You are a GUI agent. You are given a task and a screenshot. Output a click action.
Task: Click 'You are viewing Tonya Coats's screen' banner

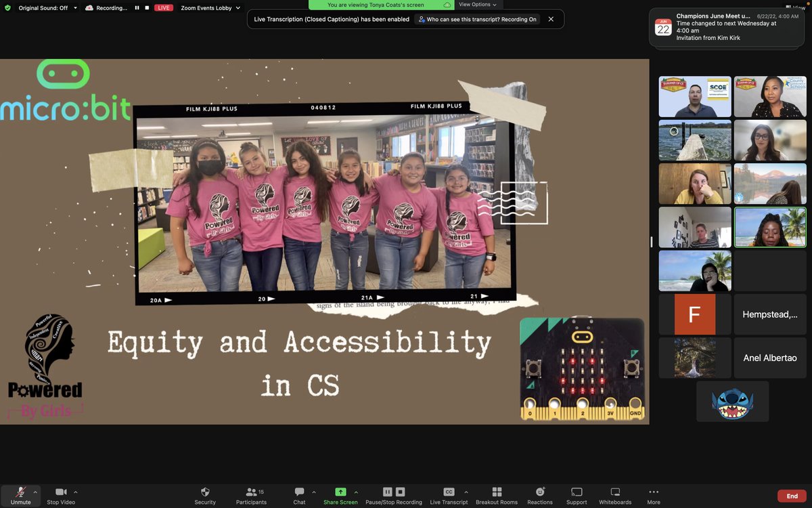tap(381, 5)
